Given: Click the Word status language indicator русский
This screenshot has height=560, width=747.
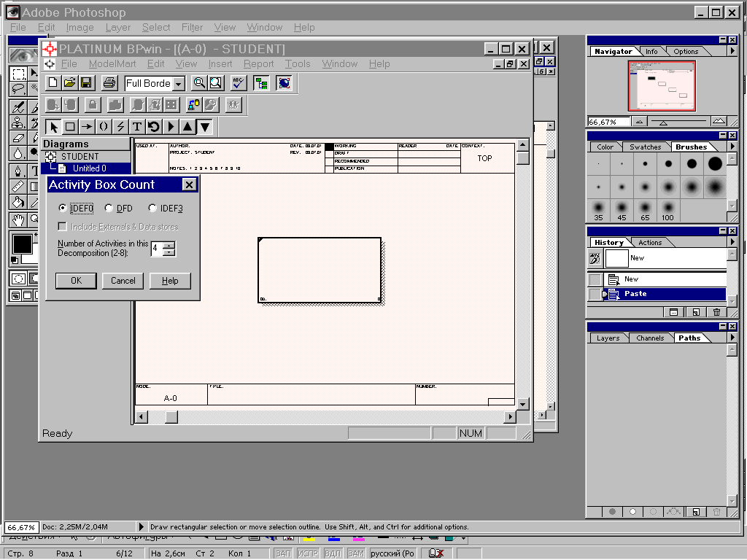Looking at the screenshot, I should 392,553.
